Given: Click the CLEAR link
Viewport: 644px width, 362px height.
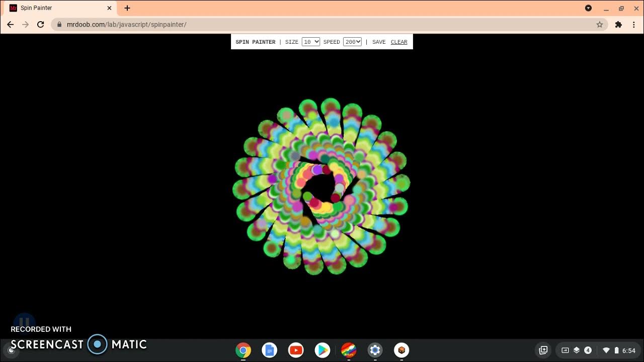Looking at the screenshot, I should (399, 42).
